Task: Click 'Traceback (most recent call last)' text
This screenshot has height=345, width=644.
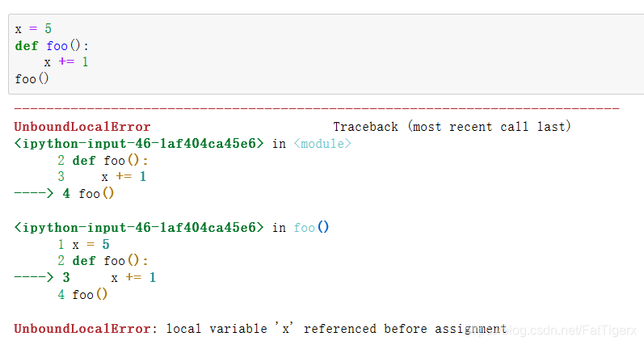Action: click(x=452, y=127)
